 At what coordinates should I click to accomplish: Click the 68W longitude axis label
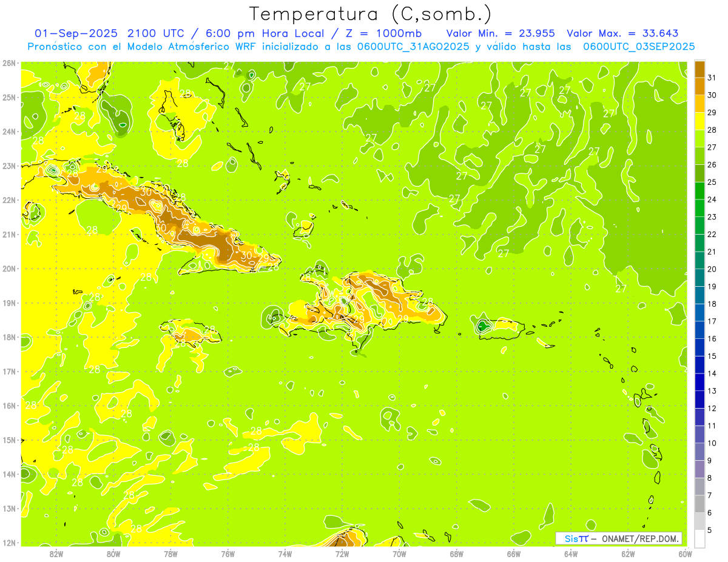coord(456,553)
